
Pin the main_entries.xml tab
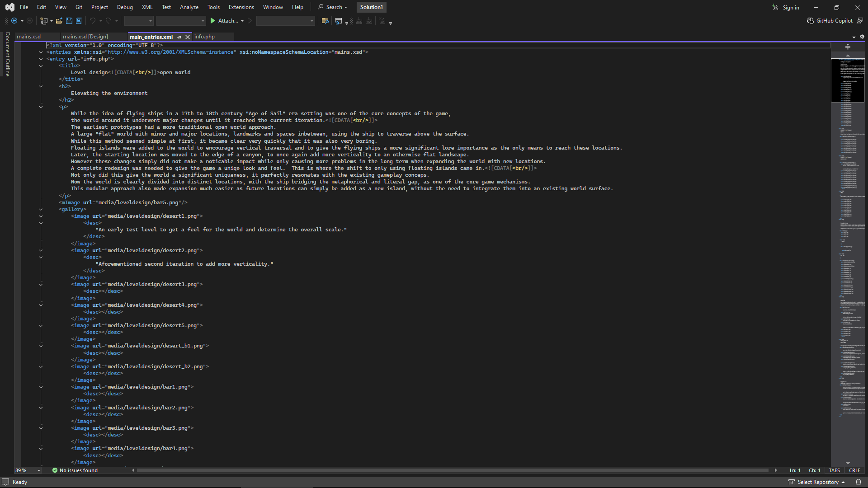(179, 37)
